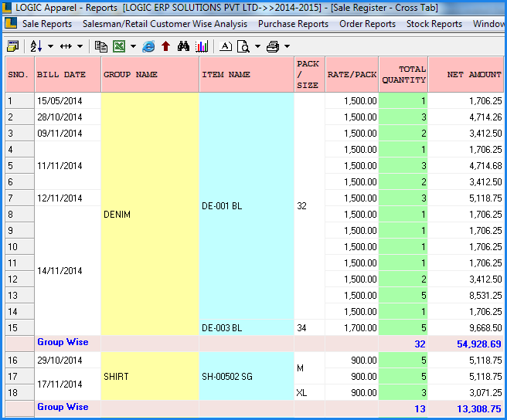Click the TOTAL QUANTITY column header
Screen dimensions: 507x420
403,75
